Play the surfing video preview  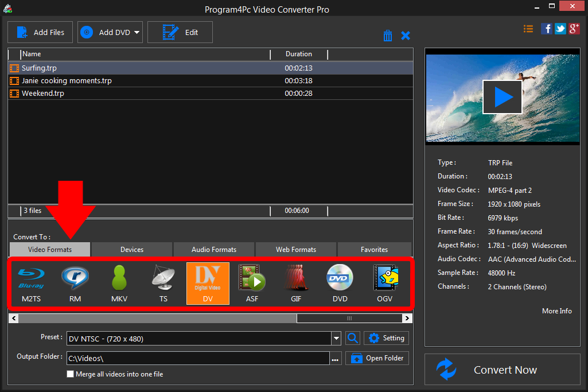tap(503, 96)
